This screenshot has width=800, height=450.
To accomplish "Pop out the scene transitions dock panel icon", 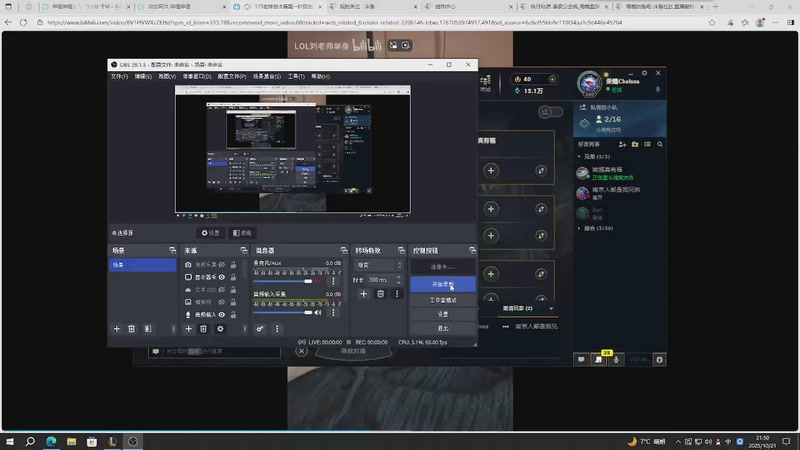I will pos(402,251).
